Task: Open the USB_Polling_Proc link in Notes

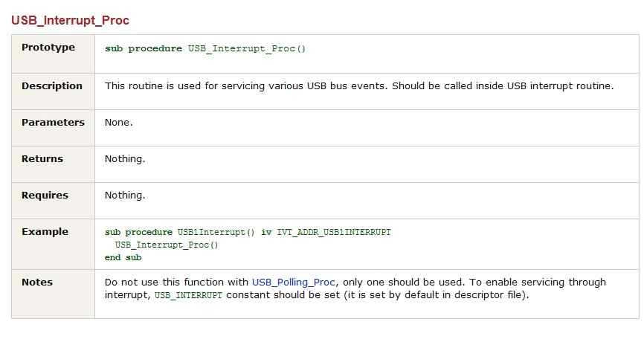Action: coord(293,283)
